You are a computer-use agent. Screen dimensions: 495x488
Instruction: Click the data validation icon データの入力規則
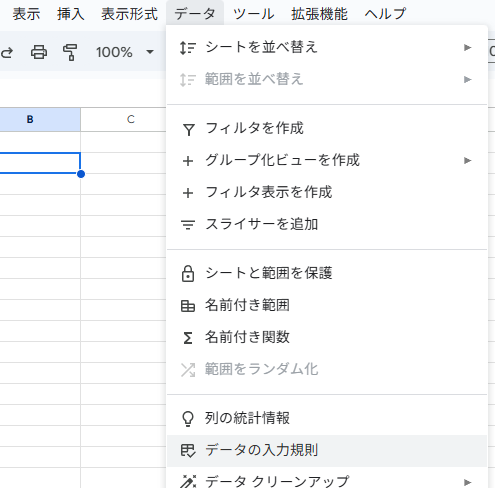click(188, 451)
